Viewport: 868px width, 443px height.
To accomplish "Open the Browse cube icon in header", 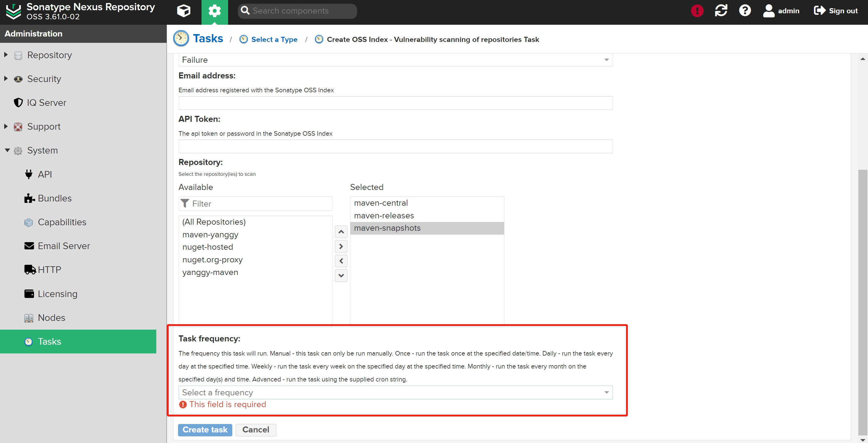I will (x=184, y=11).
